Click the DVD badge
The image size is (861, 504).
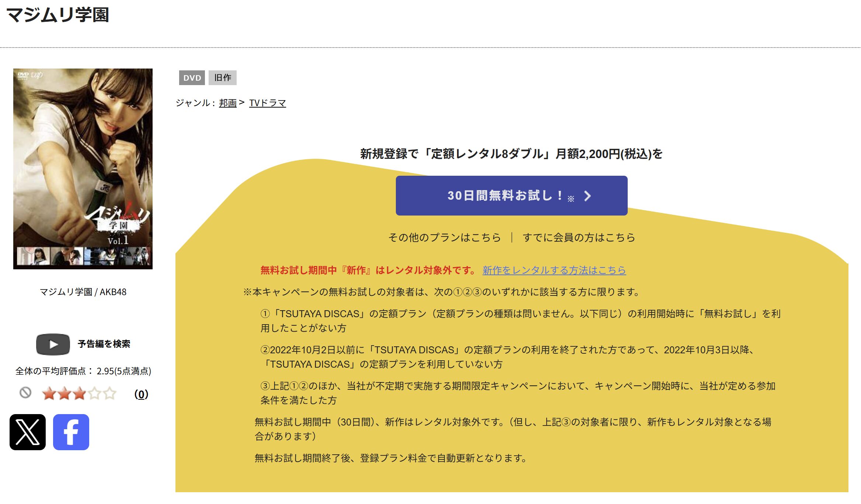click(192, 78)
